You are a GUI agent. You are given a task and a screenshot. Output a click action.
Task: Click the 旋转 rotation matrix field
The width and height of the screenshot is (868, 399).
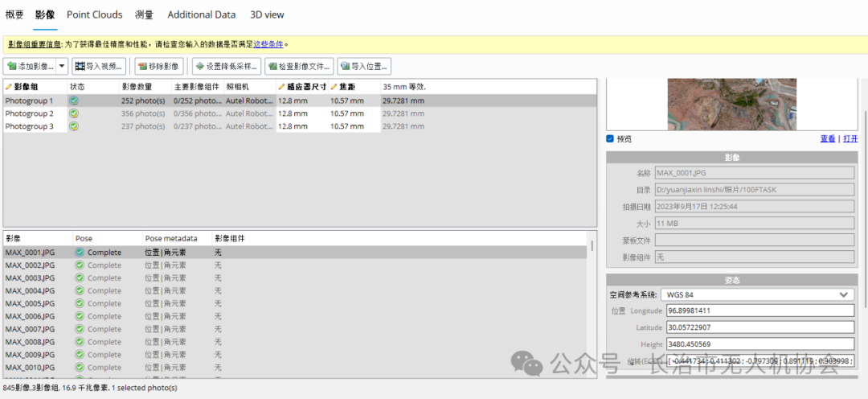[760, 362]
